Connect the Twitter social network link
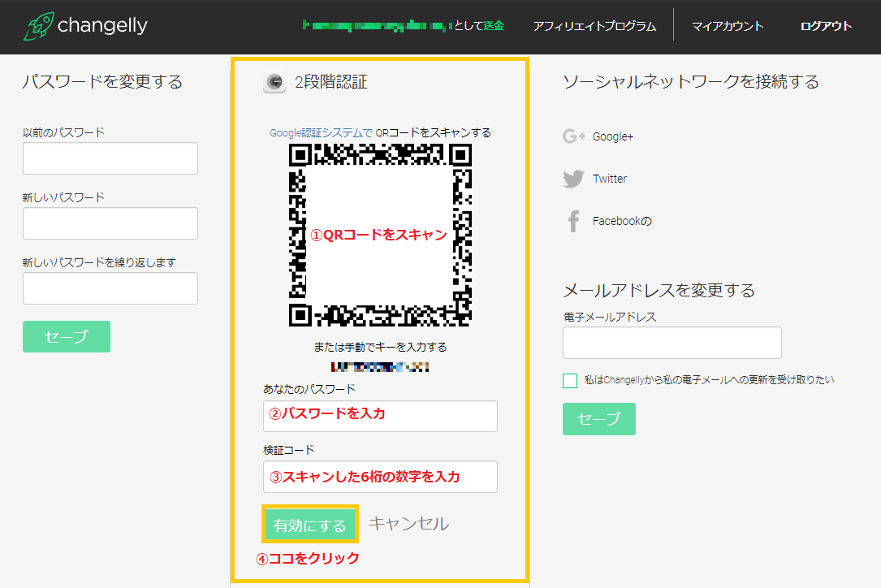 point(610,179)
